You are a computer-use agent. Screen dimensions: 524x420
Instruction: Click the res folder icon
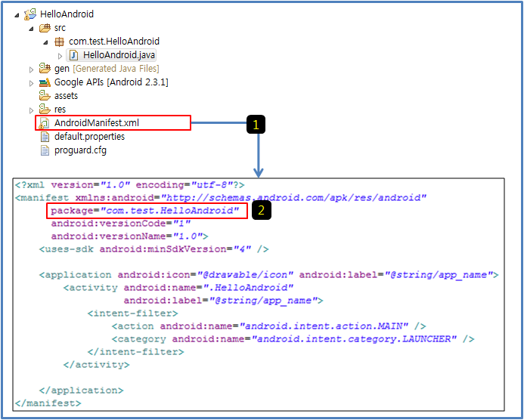(x=45, y=110)
